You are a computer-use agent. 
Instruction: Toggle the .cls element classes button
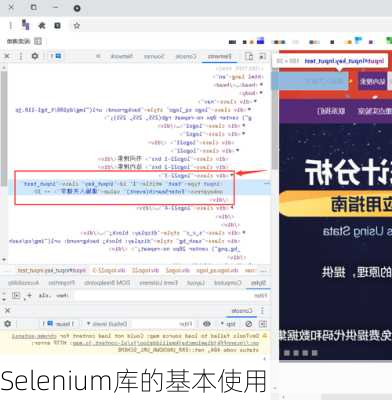pos(45,296)
